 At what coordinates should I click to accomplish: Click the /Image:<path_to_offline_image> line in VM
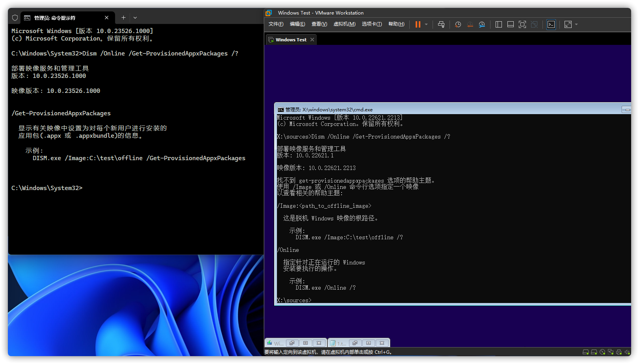tap(324, 206)
